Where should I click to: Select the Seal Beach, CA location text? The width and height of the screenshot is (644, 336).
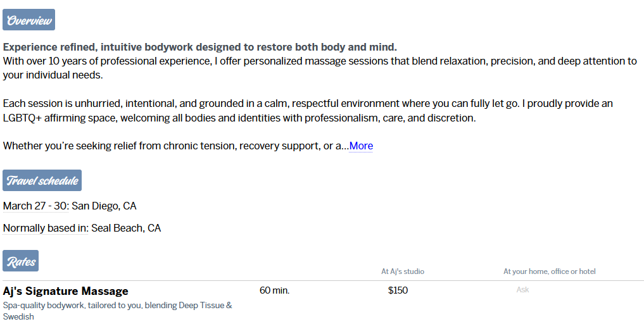click(x=126, y=228)
